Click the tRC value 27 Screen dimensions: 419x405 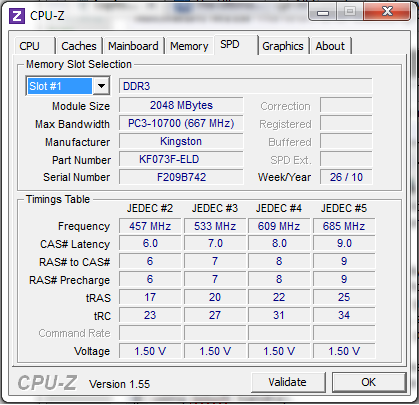pyautogui.click(x=215, y=315)
